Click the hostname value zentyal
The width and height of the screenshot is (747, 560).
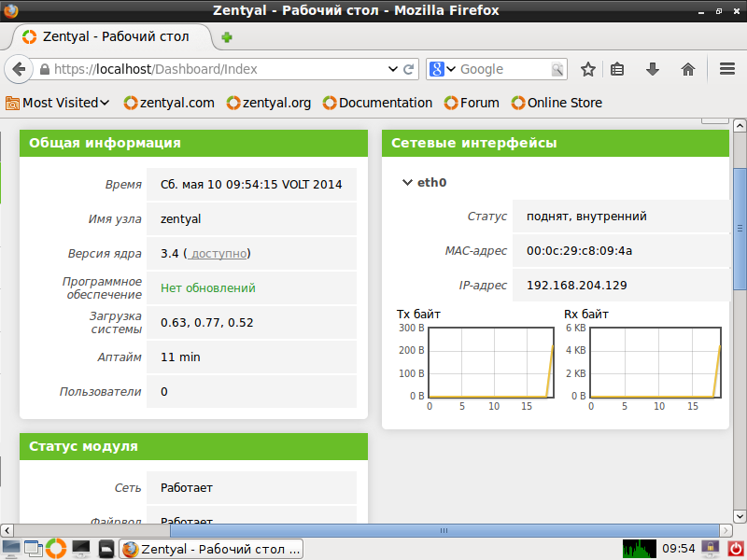coord(180,219)
